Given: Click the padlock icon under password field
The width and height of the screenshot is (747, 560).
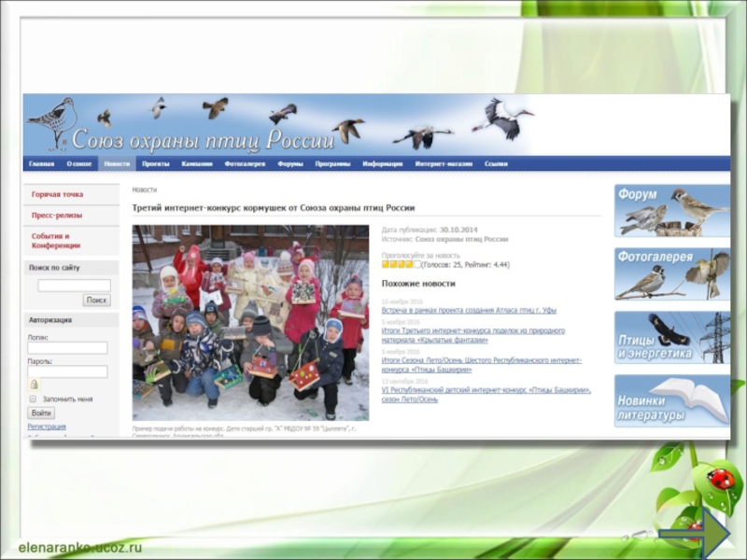Looking at the screenshot, I should [34, 385].
